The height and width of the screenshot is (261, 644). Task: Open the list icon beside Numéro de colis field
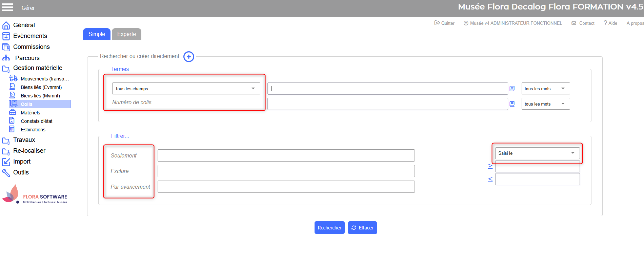pos(512,104)
